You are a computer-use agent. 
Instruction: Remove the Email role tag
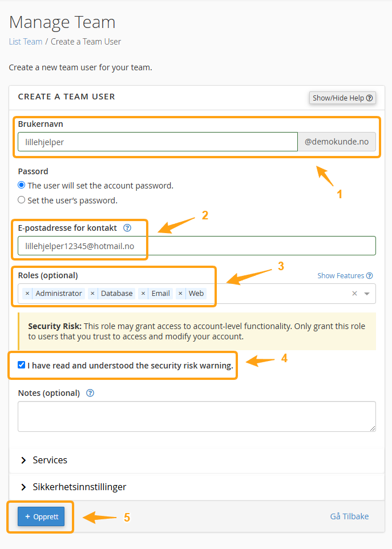(x=143, y=294)
